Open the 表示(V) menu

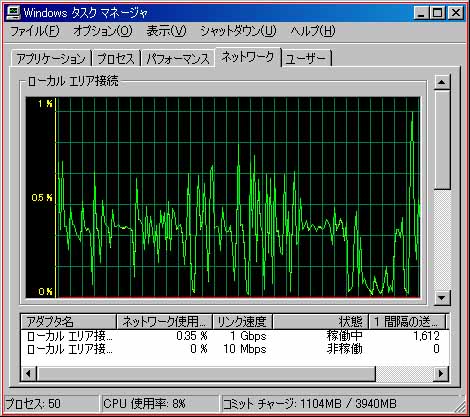[x=166, y=31]
